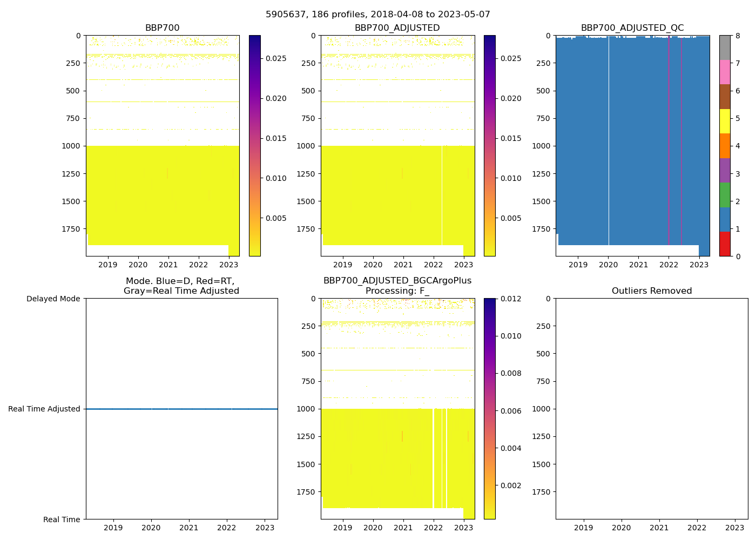756x540 pixels.
Task: Click the 2019 x-axis label under the Mode plot
Action: (x=113, y=528)
